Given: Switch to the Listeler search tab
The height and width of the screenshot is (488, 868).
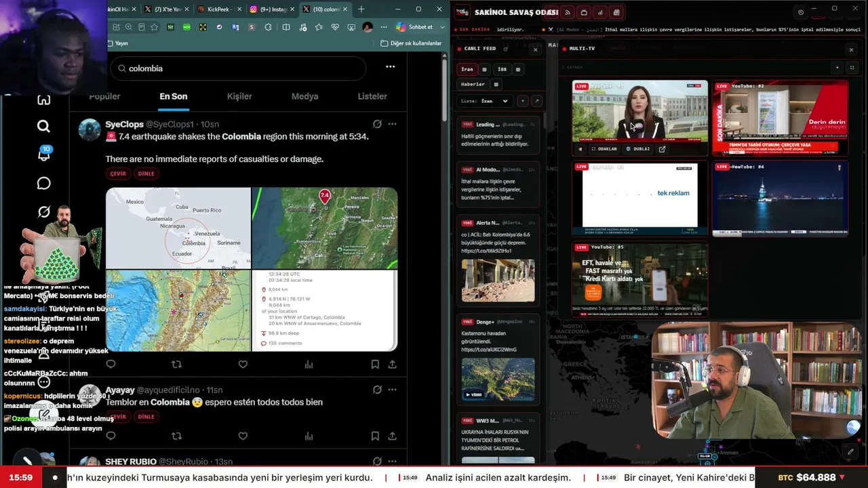Looking at the screenshot, I should (372, 96).
